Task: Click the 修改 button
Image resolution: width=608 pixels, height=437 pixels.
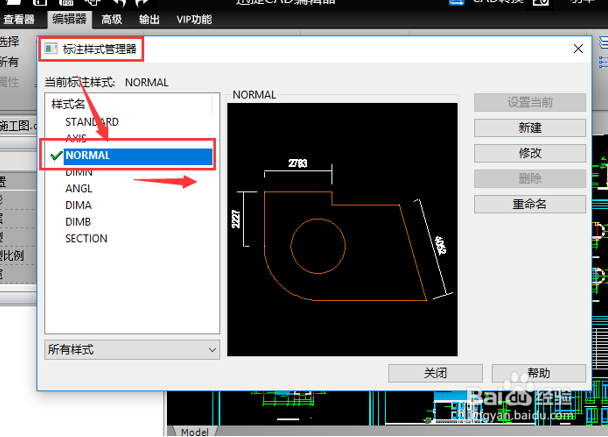Action: (530, 153)
